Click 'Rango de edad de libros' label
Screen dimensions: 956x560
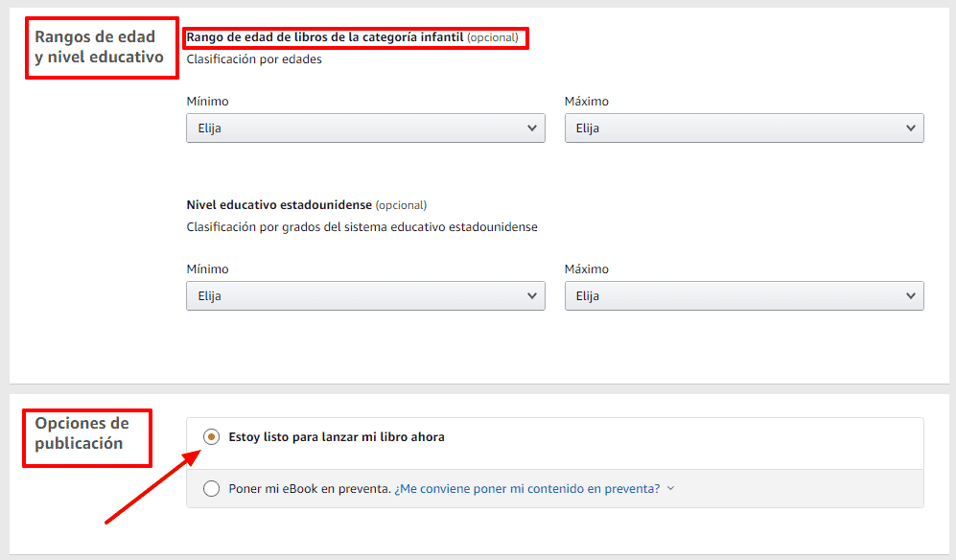[x=325, y=37]
